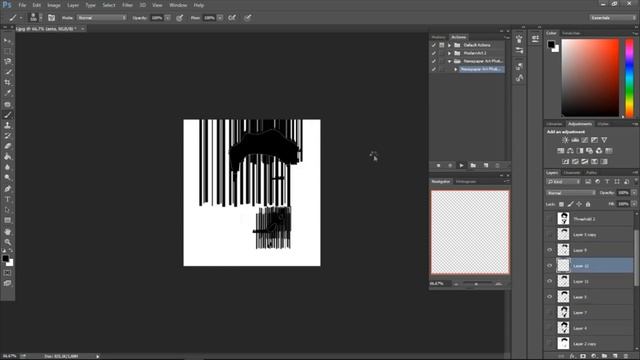Open the brush Mode dropdown

coord(102,18)
